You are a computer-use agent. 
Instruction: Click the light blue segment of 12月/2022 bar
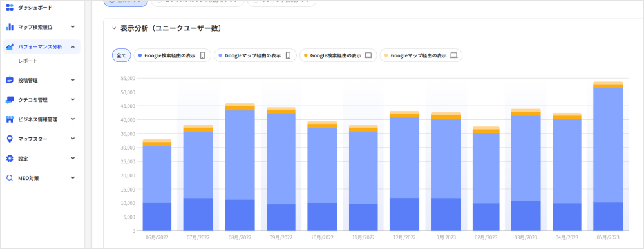click(x=404, y=158)
